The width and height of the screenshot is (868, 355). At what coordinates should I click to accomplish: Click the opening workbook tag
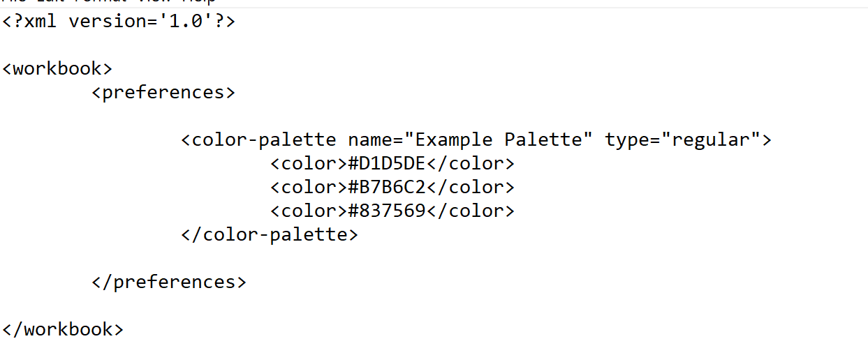pos(57,68)
